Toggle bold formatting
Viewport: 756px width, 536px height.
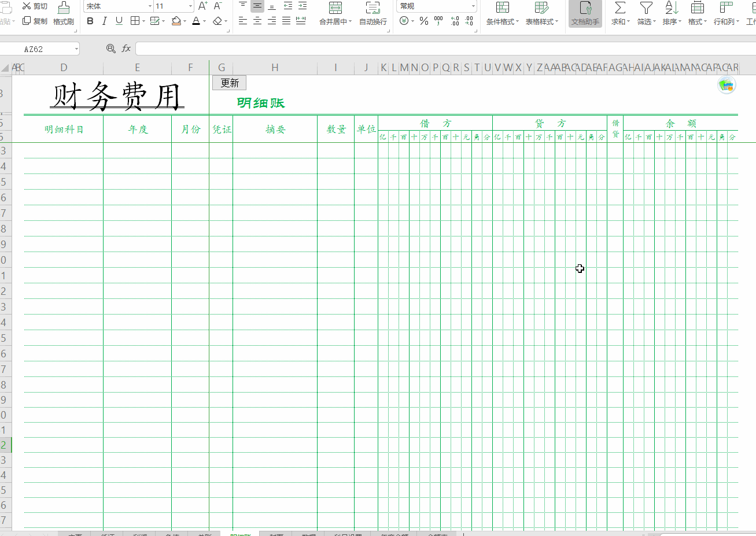[90, 20]
